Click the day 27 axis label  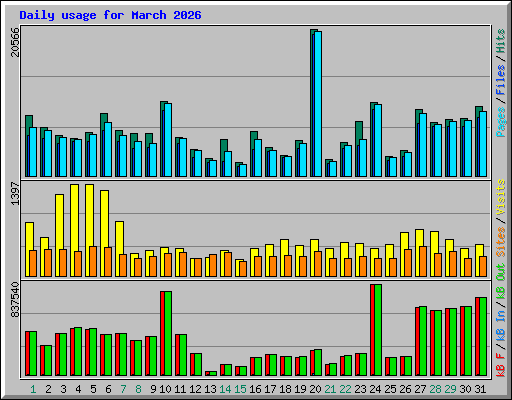point(420,389)
